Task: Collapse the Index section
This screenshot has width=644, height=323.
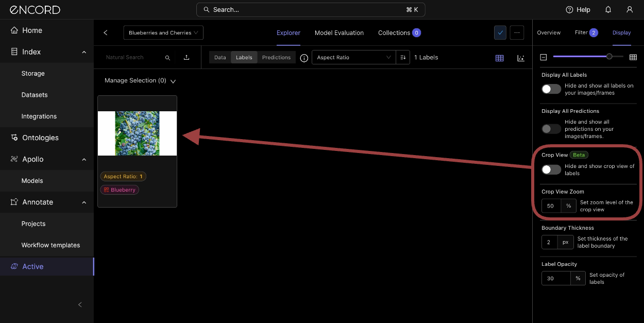Action: tap(84, 52)
